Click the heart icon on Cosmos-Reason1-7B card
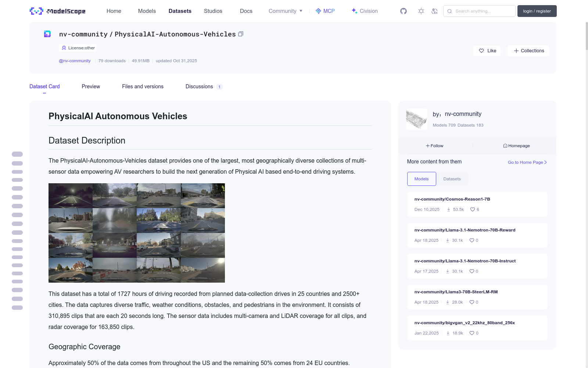The image size is (588, 368). [x=473, y=209]
